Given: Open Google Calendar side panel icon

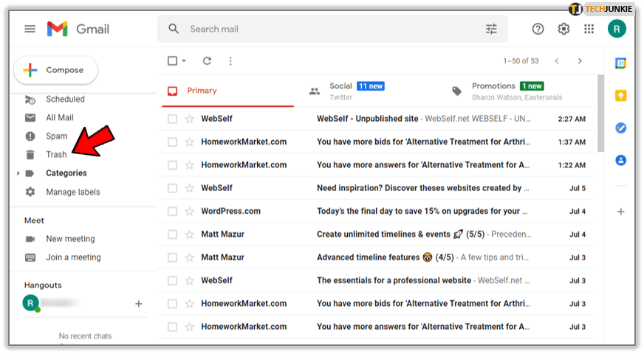Looking at the screenshot, I should (x=621, y=63).
